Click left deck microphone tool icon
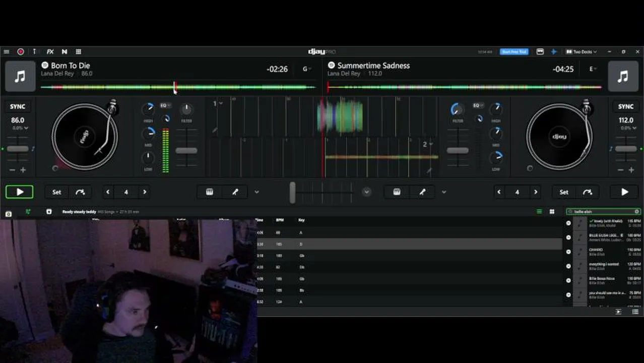Image resolution: width=644 pixels, height=363 pixels. pos(235,192)
